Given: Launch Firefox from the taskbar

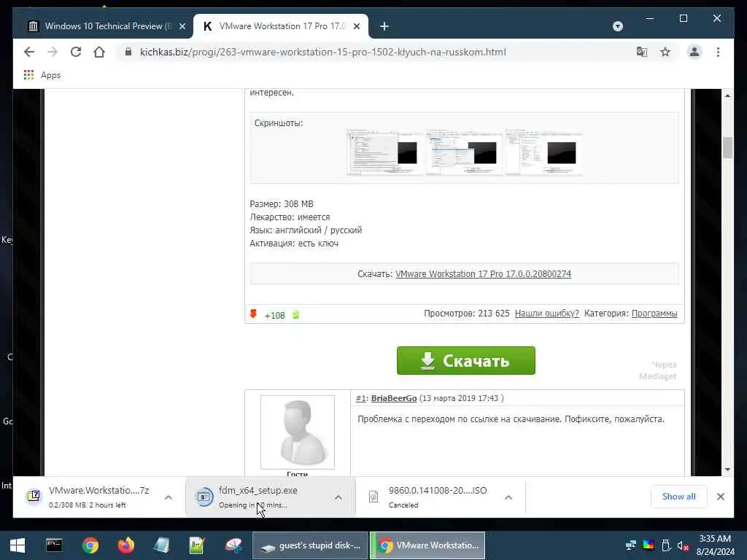Looking at the screenshot, I should point(125,545).
